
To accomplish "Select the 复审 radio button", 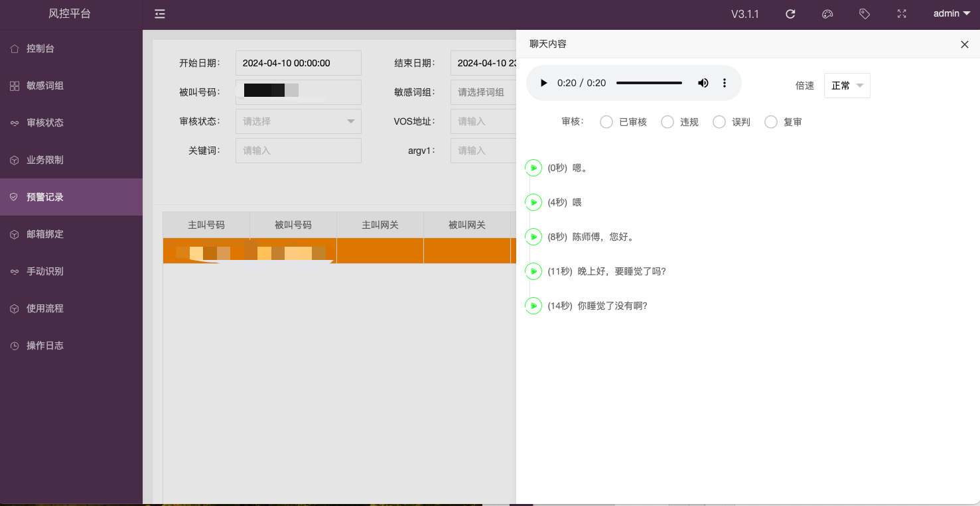I will (771, 122).
